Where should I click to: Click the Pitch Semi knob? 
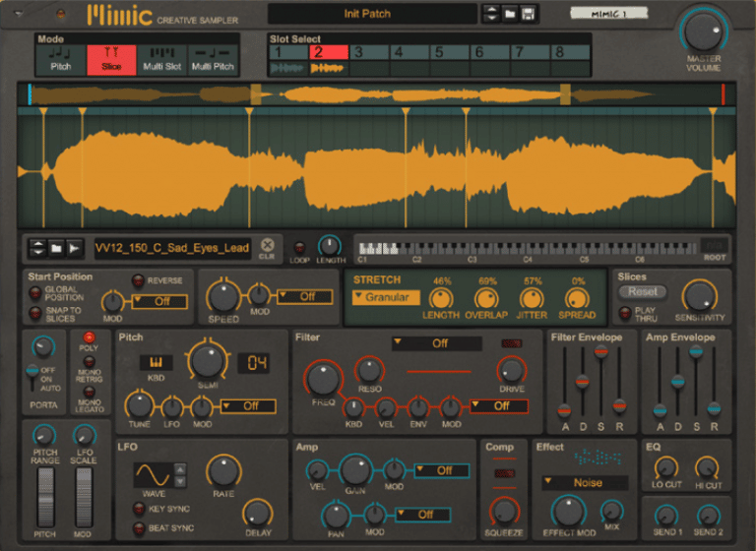(x=208, y=361)
